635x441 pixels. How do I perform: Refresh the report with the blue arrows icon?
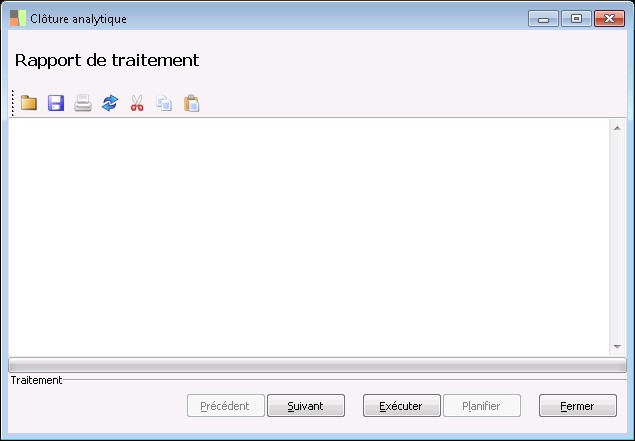click(x=110, y=103)
